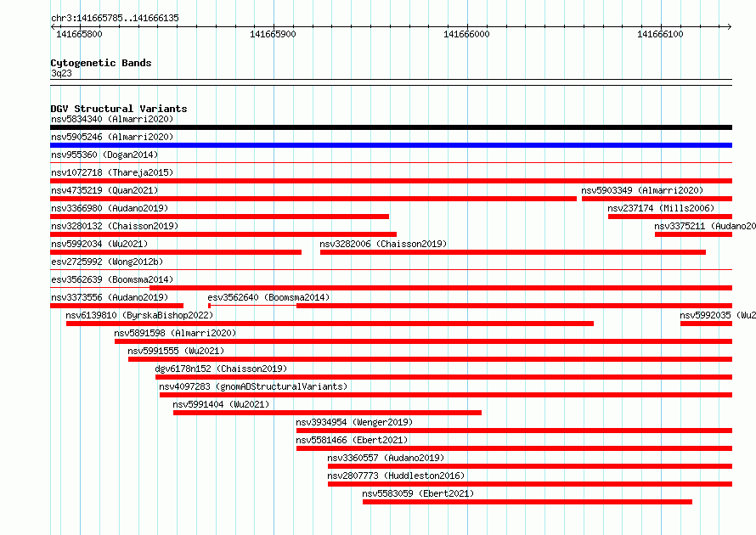Click the nsv5992035 variant label

[718, 315]
